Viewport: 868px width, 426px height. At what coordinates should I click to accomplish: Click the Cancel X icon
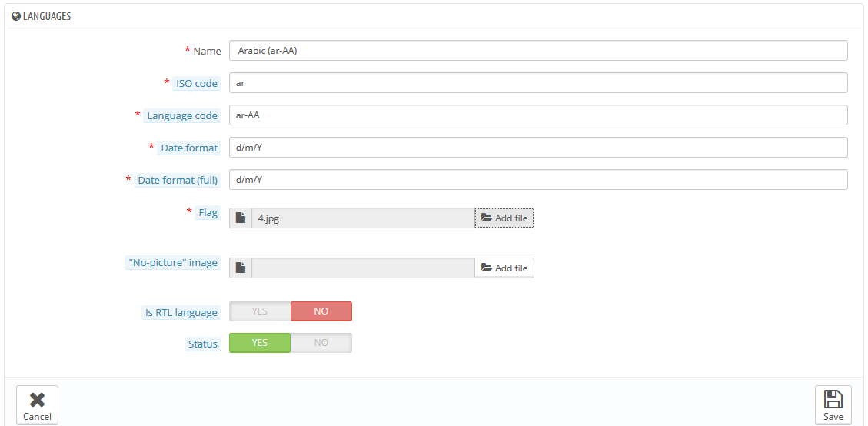tap(37, 399)
